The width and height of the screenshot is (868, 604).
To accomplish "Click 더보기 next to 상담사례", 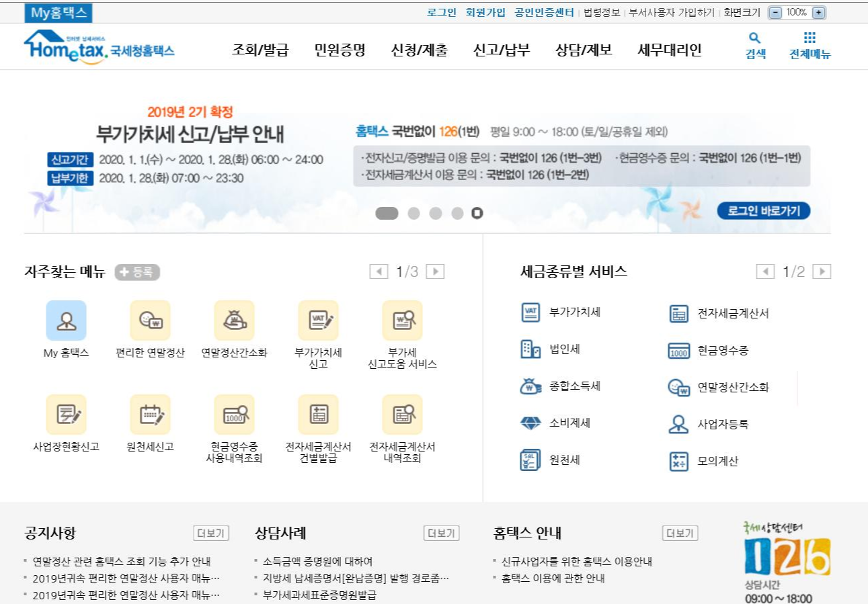I will (441, 533).
